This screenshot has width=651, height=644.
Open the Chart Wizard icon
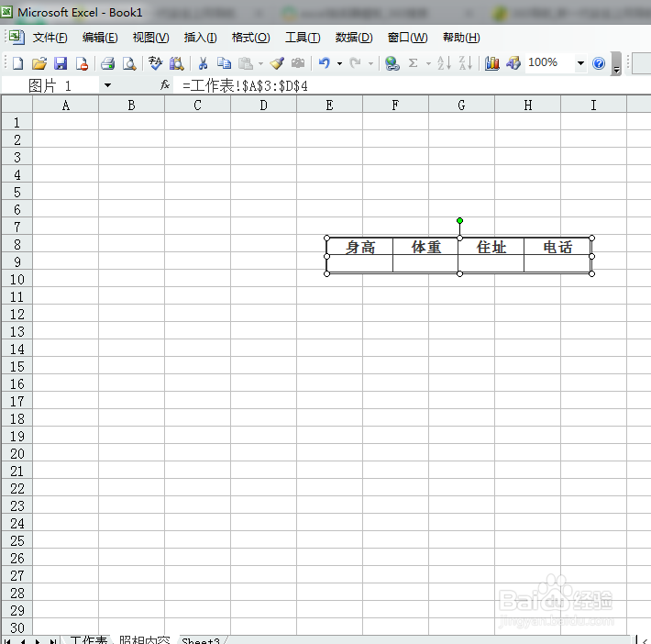492,63
